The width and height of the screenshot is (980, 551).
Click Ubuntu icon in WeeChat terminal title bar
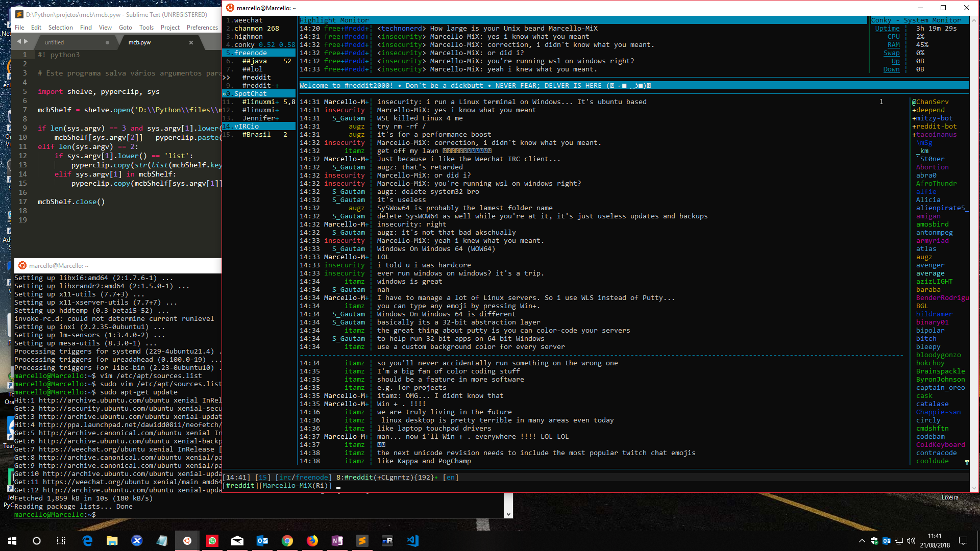[x=230, y=8]
